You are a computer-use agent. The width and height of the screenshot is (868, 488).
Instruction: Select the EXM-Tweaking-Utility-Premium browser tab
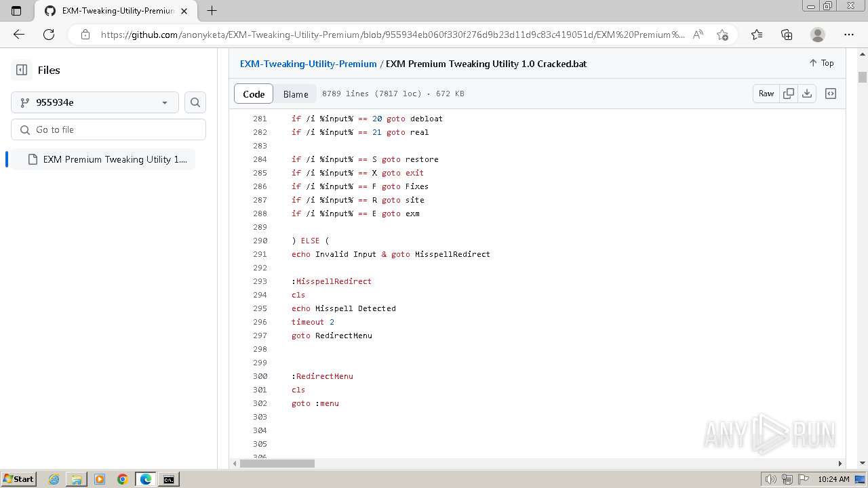coord(115,11)
